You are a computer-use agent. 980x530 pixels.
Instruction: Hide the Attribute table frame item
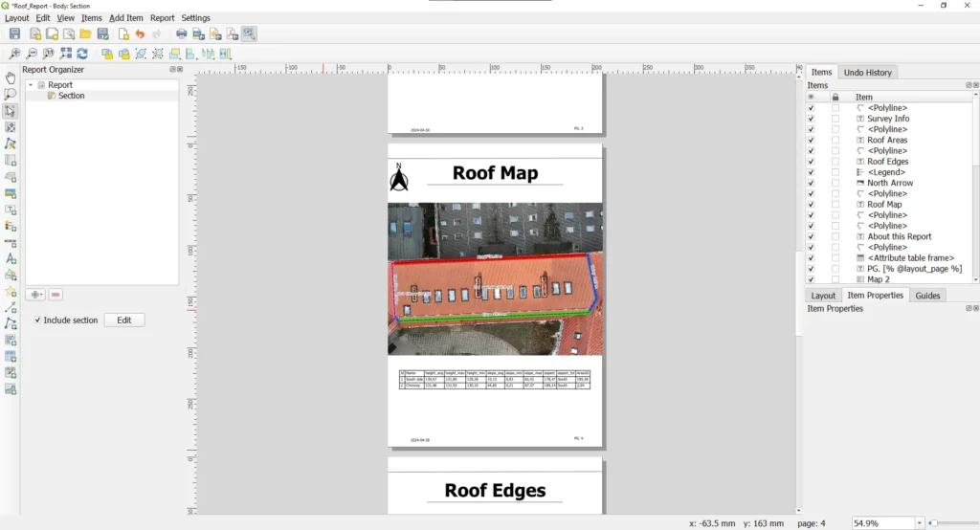[x=811, y=257]
